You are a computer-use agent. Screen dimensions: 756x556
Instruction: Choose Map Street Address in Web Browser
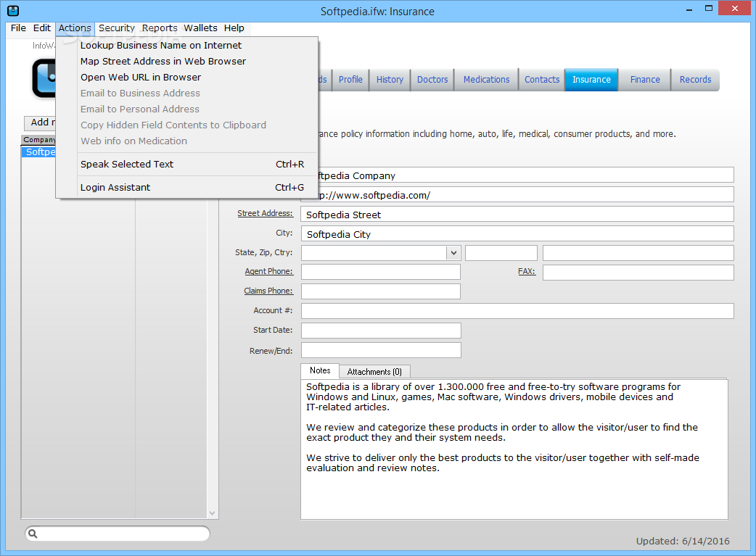pyautogui.click(x=187, y=61)
